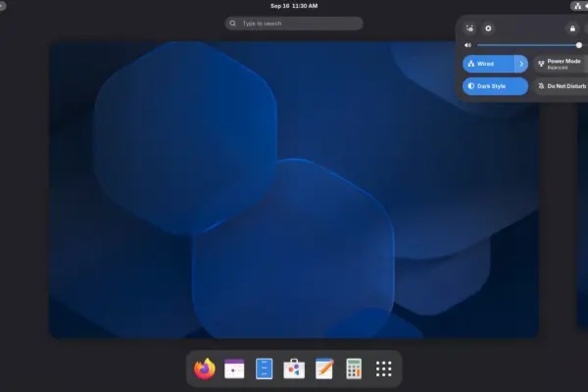The width and height of the screenshot is (588, 392).
Task: Lock the screen with the padlock icon
Action: (x=572, y=28)
